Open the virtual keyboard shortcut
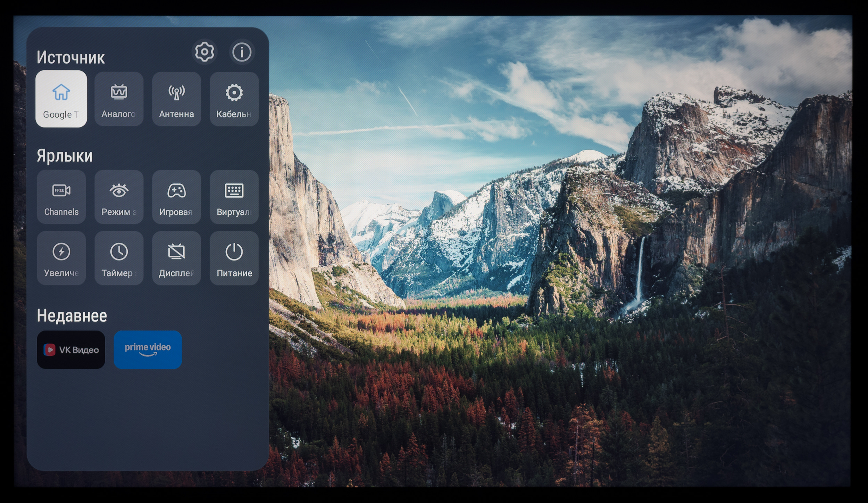 click(x=234, y=197)
